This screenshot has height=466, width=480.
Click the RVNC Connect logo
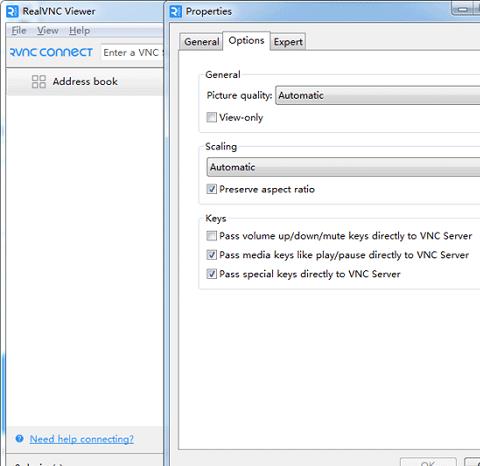coord(51,52)
